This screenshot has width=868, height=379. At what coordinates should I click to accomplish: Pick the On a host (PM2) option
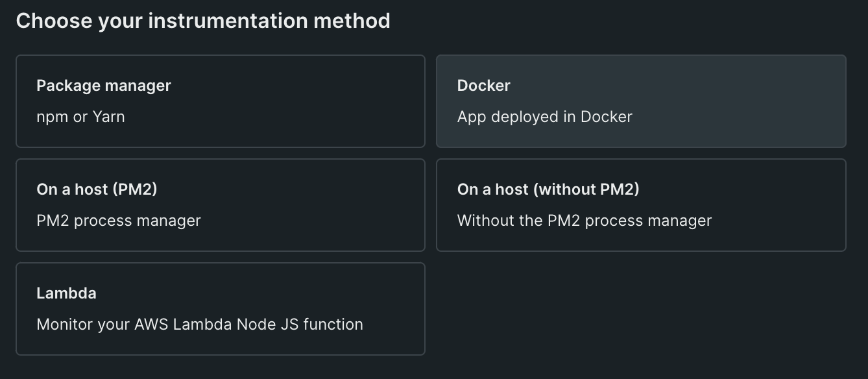(x=220, y=205)
